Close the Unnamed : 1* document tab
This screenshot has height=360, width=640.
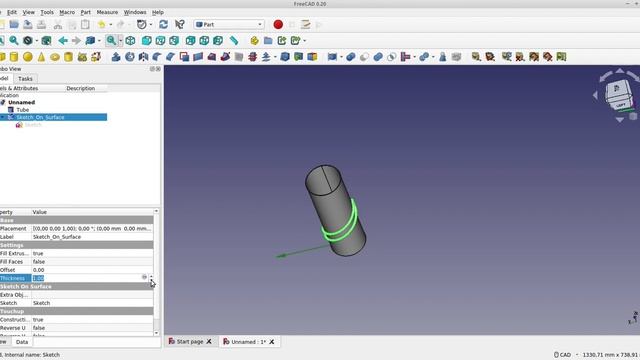(272, 342)
